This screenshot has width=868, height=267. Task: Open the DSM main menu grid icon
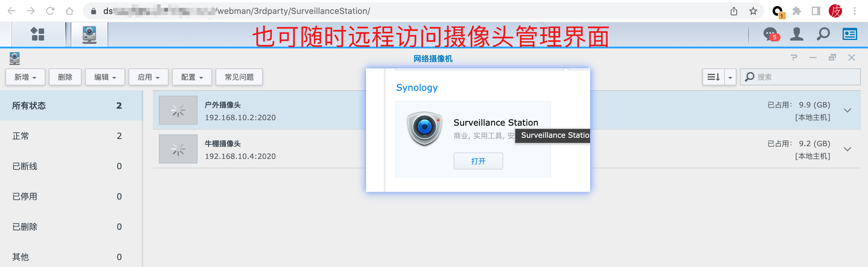[38, 34]
